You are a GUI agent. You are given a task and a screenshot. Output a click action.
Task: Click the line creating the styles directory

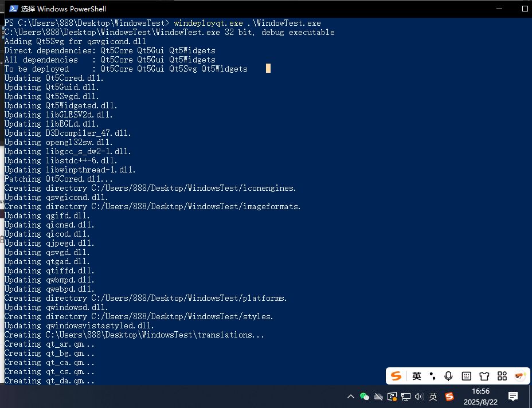(139, 316)
